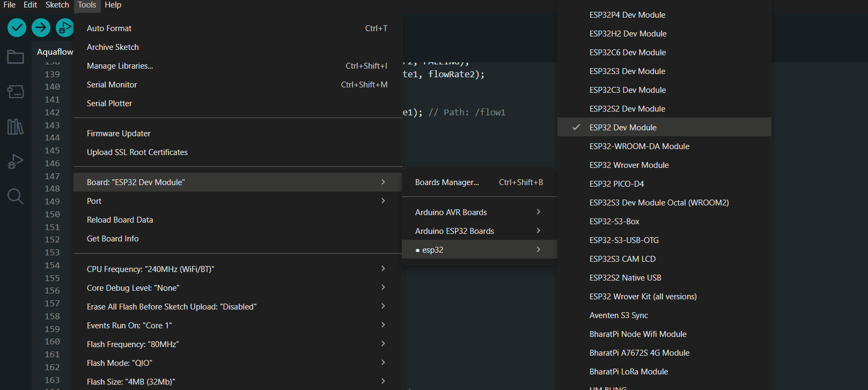Pick ESP32-WROOM-DA Module board

pyautogui.click(x=639, y=146)
